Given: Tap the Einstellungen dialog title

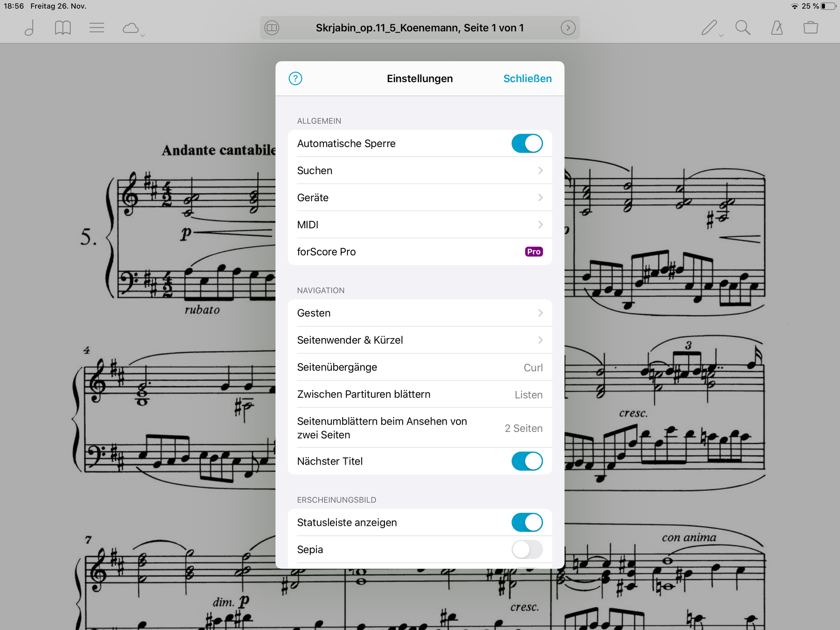Looking at the screenshot, I should (x=420, y=78).
